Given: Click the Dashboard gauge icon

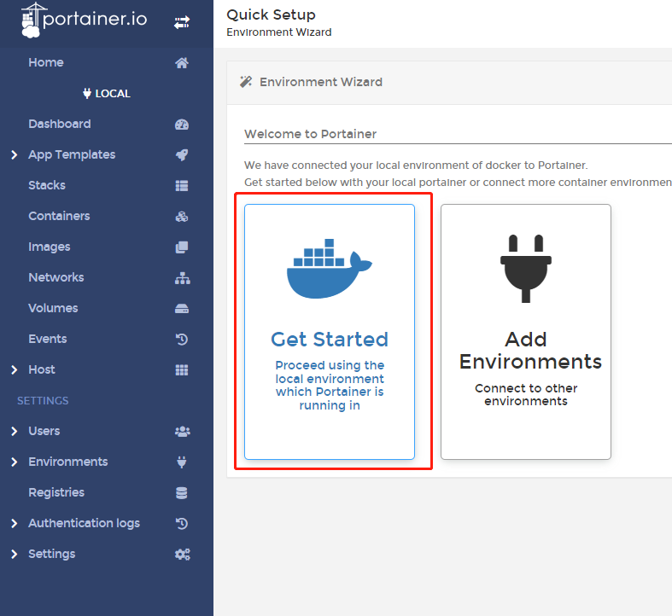Looking at the screenshot, I should point(182,125).
